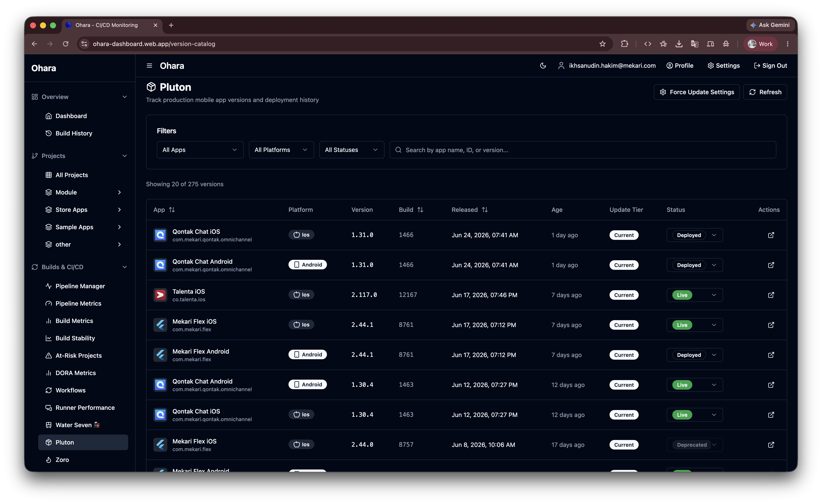Bookmark this page with star icon
Screen dimensions: 822x504
click(x=603, y=44)
